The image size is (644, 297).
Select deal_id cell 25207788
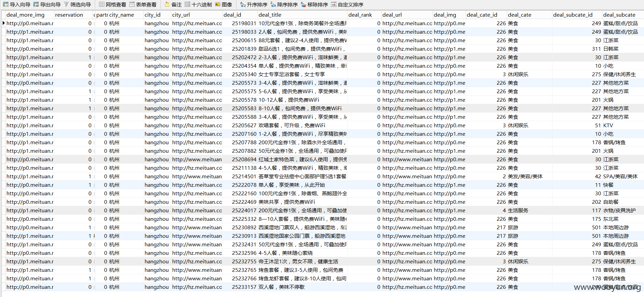(240, 142)
